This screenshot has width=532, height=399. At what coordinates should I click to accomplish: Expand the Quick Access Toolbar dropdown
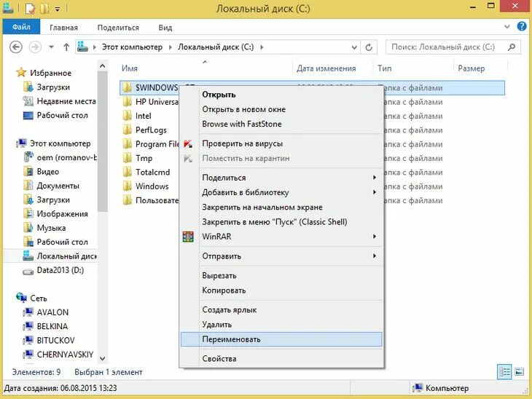click(58, 9)
